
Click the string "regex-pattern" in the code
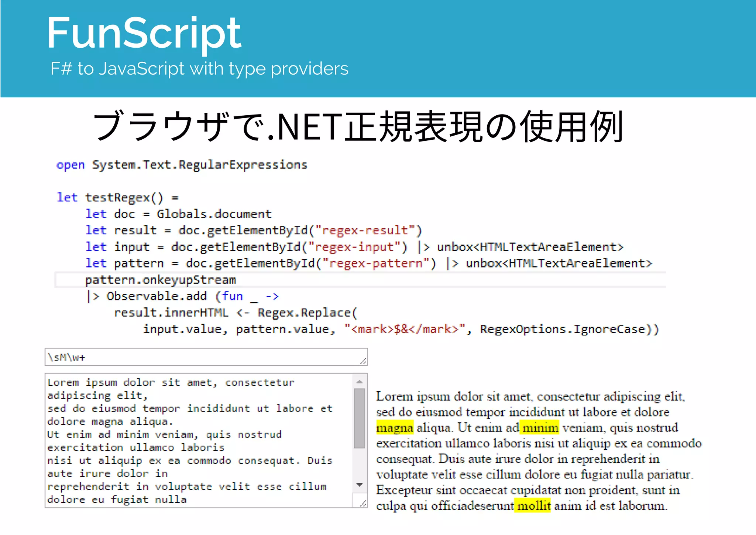376,263
